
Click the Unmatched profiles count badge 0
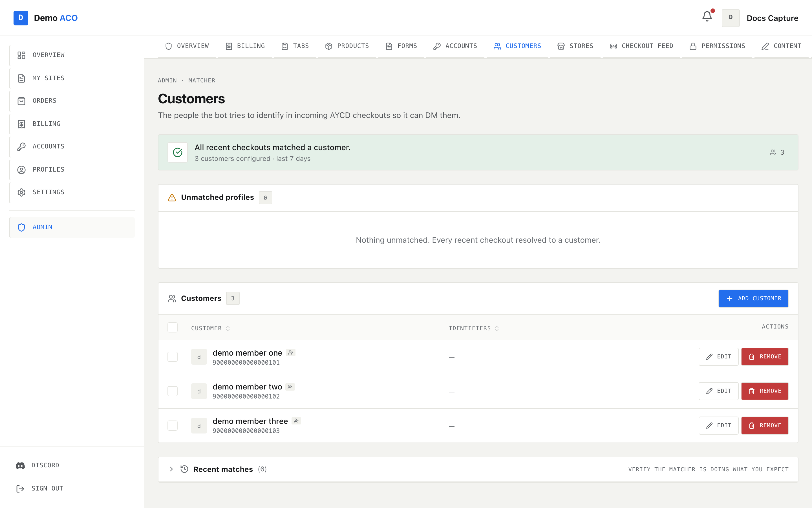[265, 198]
